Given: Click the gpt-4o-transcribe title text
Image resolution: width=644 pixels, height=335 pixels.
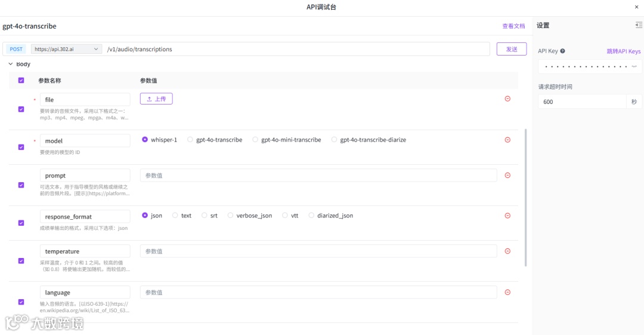Looking at the screenshot, I should pyautogui.click(x=30, y=26).
